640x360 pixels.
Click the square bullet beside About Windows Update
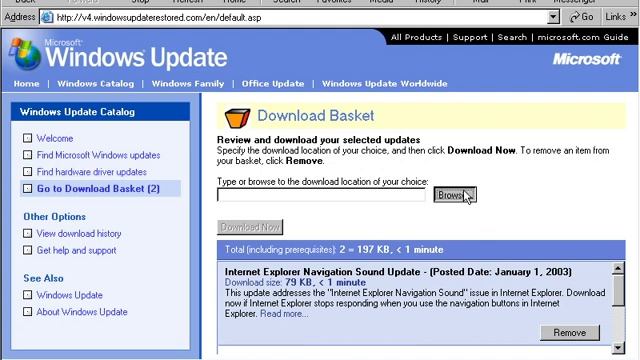click(27, 312)
